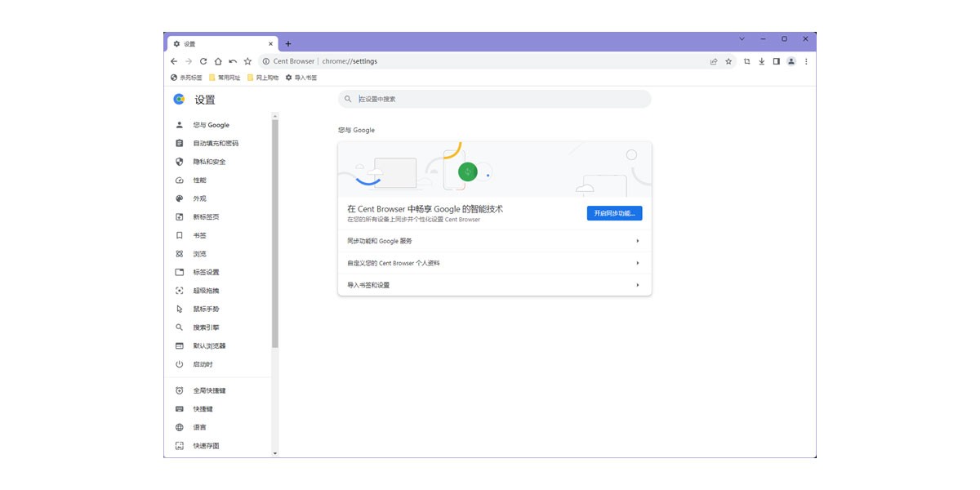The height and width of the screenshot is (490, 980).
Task: Click the 导入书签 bookmark bar item
Action: point(301,78)
